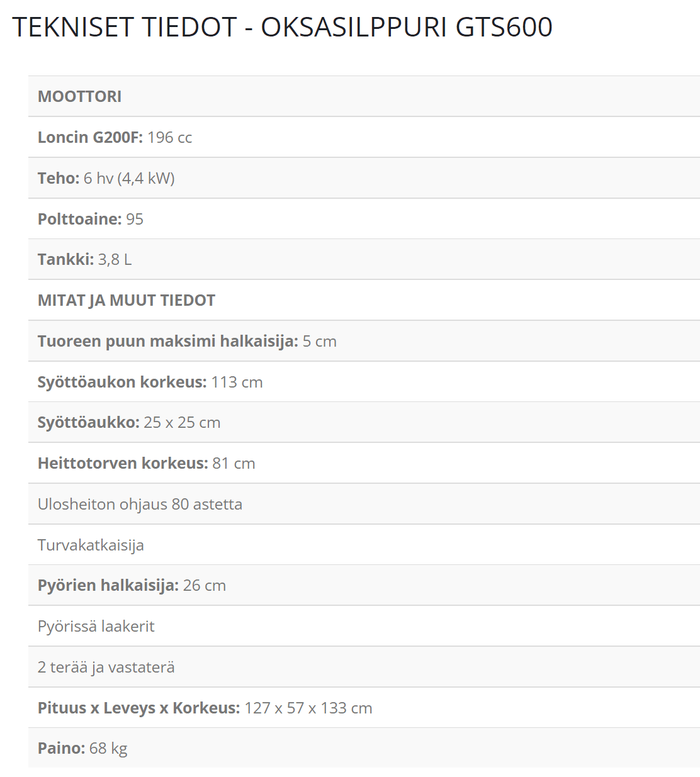Select the Turvakatkaisija row
The width and height of the screenshot is (700, 777).
(x=91, y=545)
